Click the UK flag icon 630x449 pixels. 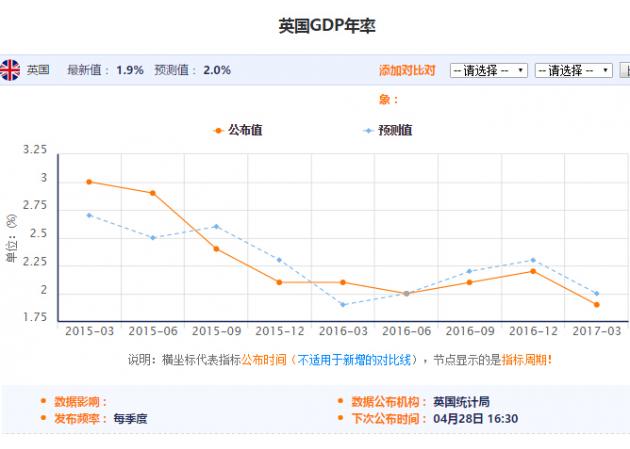10,70
